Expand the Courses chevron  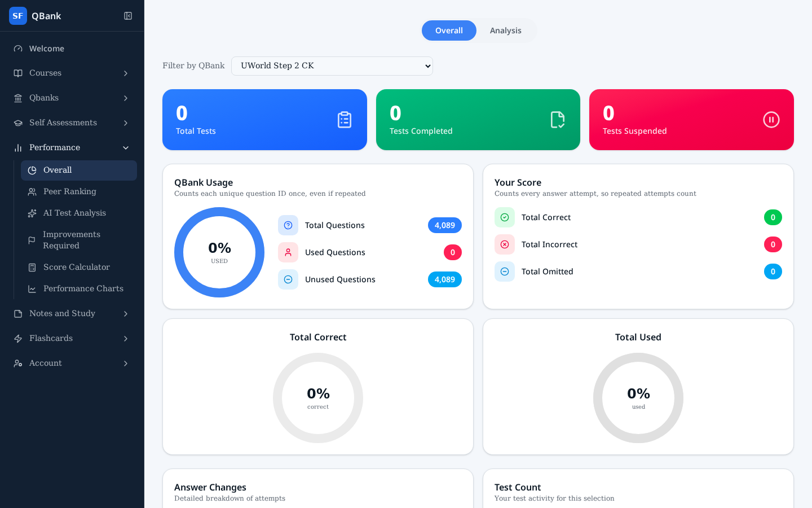point(126,73)
